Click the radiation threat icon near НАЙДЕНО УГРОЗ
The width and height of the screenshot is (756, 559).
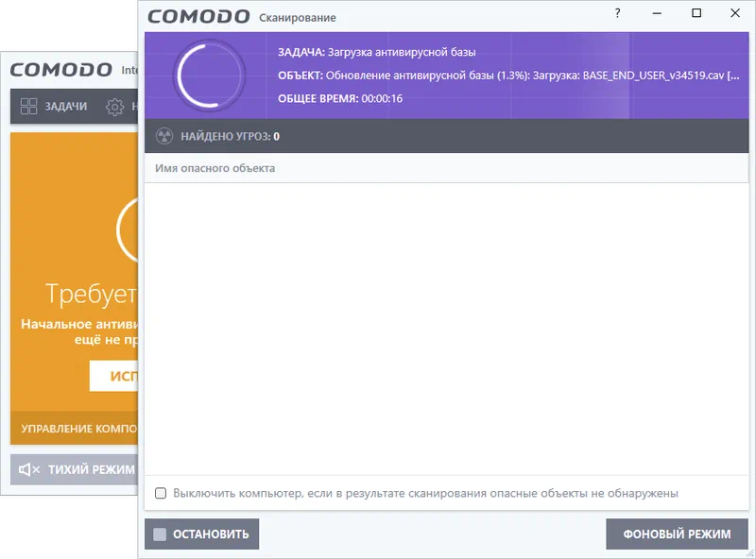(x=164, y=136)
